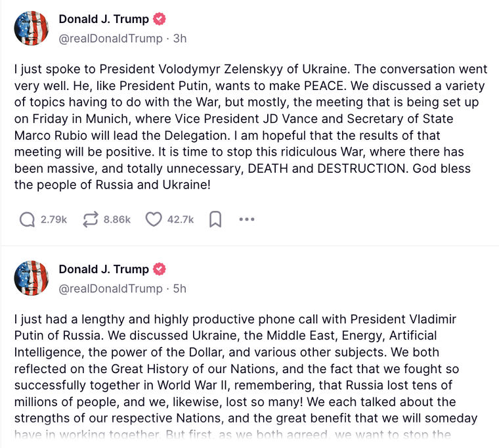View the 2.79k replies count
Image resolution: width=499 pixels, height=448 pixels.
click(54, 219)
